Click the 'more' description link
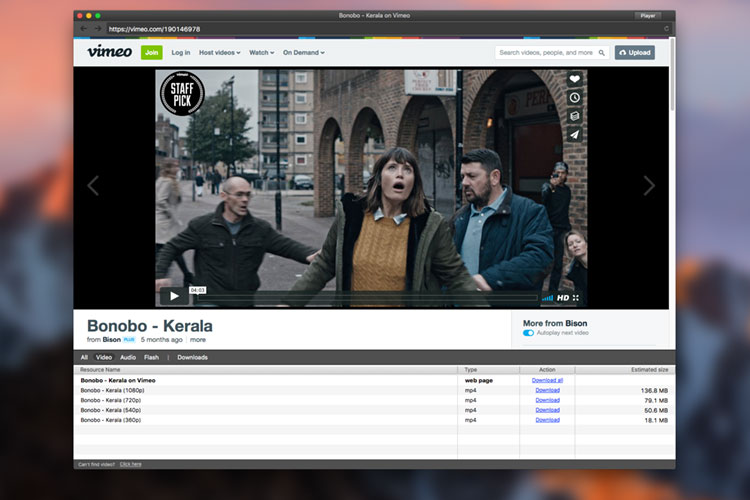Viewport: 750px width, 500px height. coord(198,340)
